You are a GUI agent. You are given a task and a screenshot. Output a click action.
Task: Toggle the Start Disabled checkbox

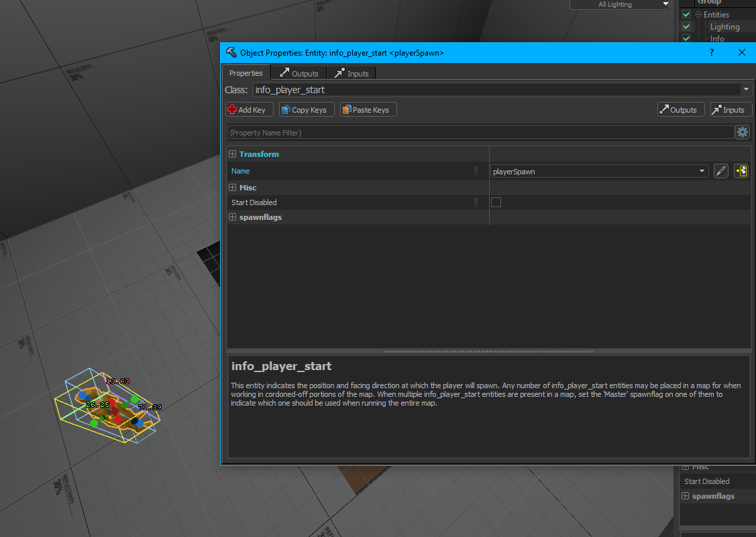point(496,202)
